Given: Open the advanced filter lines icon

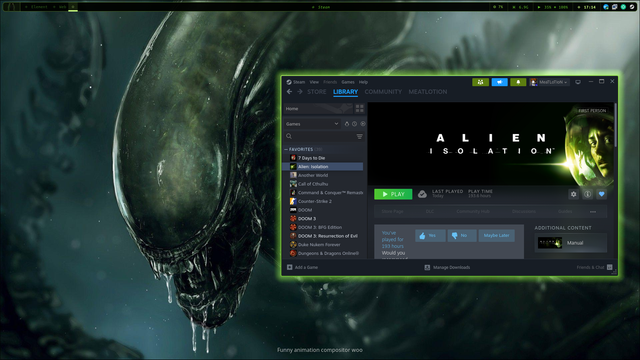Looking at the screenshot, I should pyautogui.click(x=360, y=136).
